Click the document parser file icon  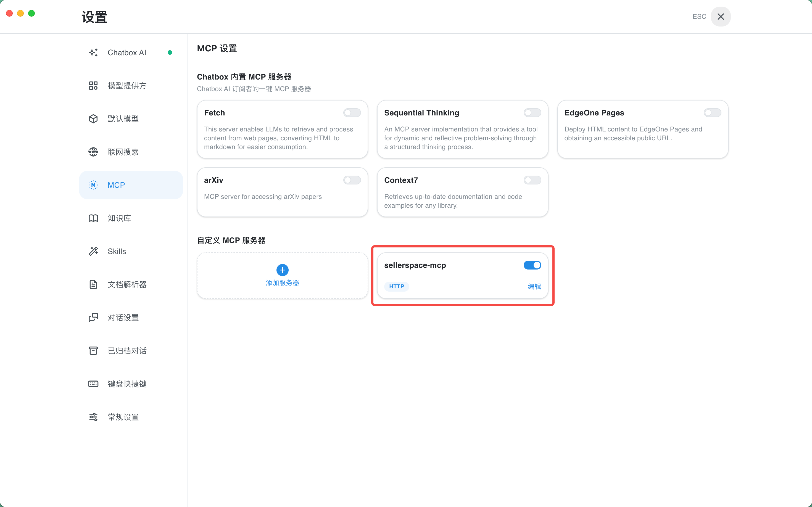click(x=93, y=285)
